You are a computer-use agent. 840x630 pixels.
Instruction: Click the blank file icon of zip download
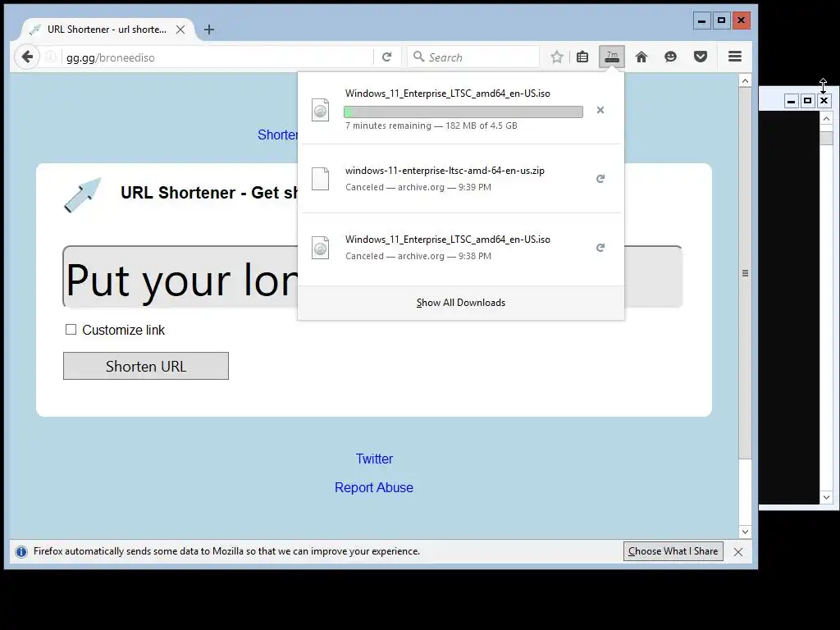pos(321,178)
